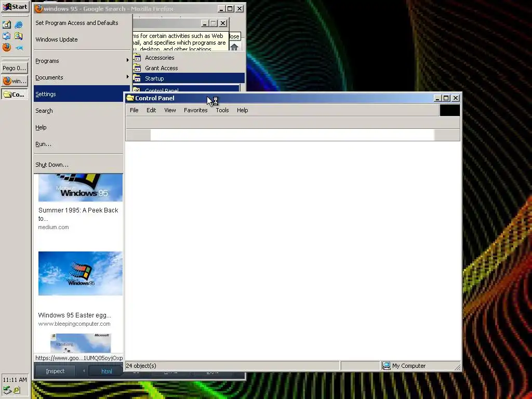Image resolution: width=532 pixels, height=399 pixels.
Task: Open Help from the Start menu
Action: [x=79, y=127]
